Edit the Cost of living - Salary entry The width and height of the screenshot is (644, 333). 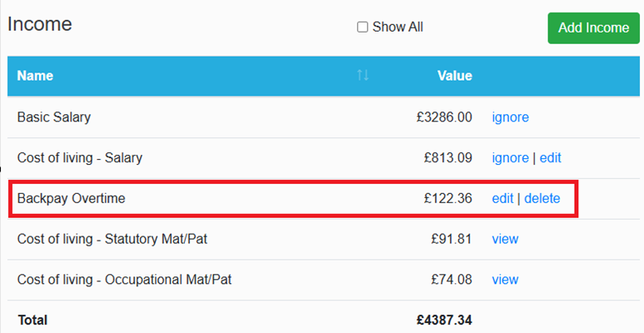pos(551,158)
